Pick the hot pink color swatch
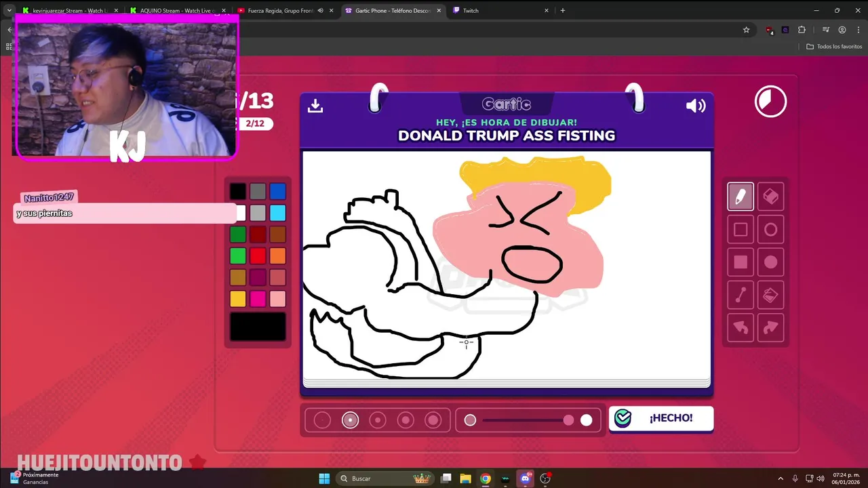This screenshot has height=488, width=868. tap(258, 299)
